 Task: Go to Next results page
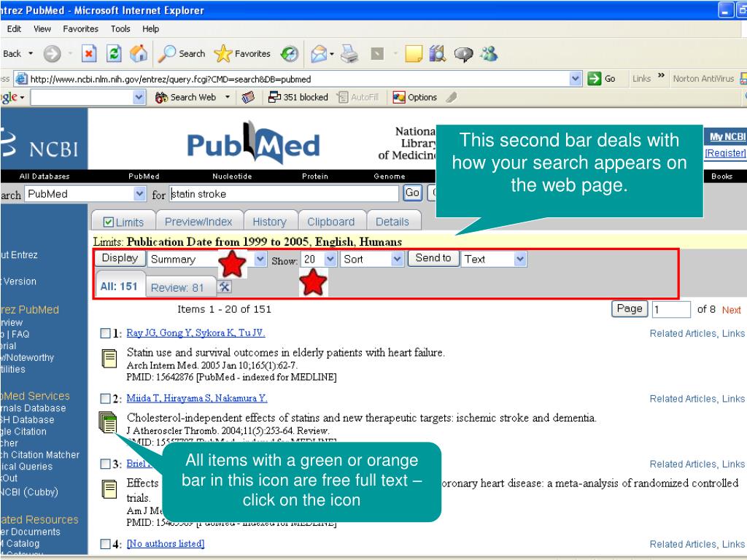731,310
